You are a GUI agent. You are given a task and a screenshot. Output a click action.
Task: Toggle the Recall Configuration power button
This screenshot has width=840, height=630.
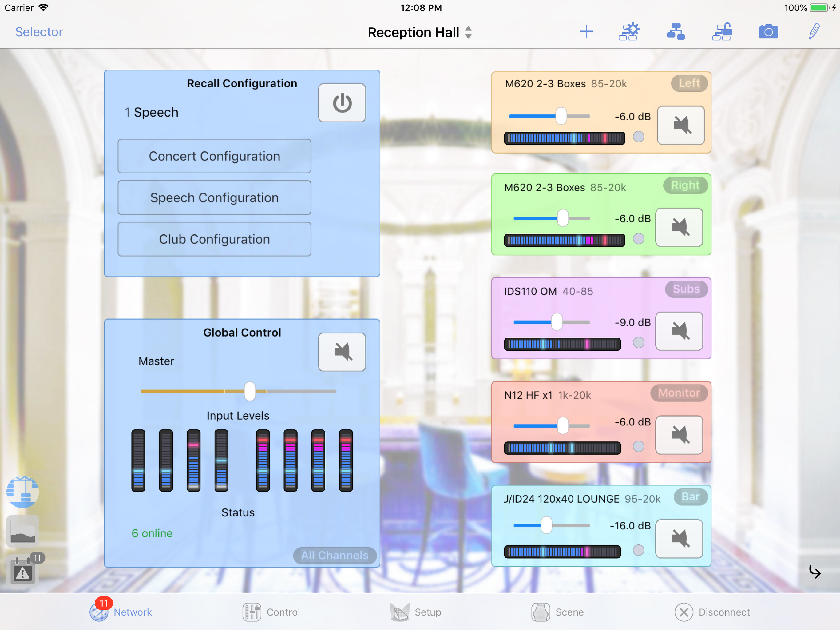pyautogui.click(x=342, y=103)
